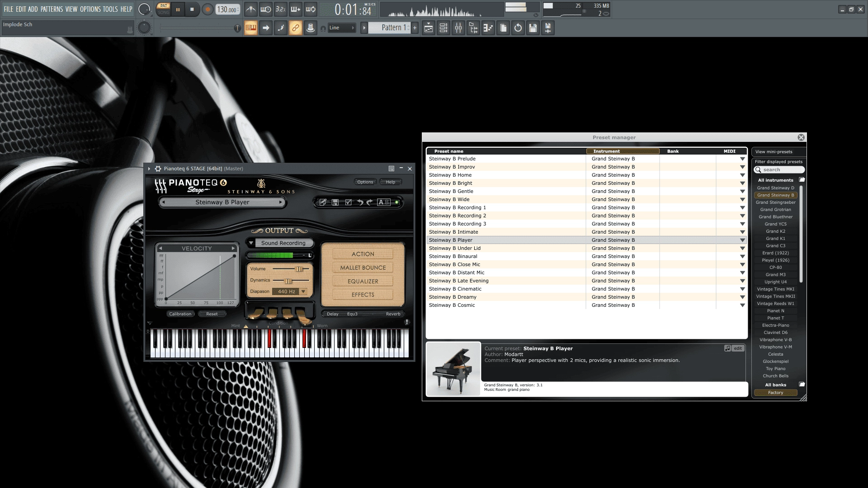Open dropdown arrow for Steinway B Cosmic row

[742, 305]
